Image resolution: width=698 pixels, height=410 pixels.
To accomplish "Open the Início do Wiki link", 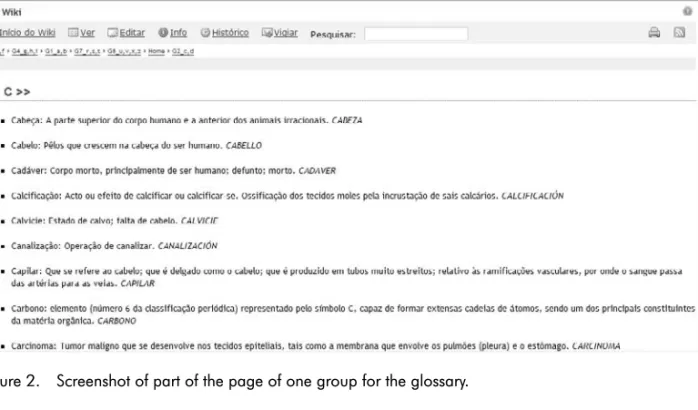I will point(27,32).
